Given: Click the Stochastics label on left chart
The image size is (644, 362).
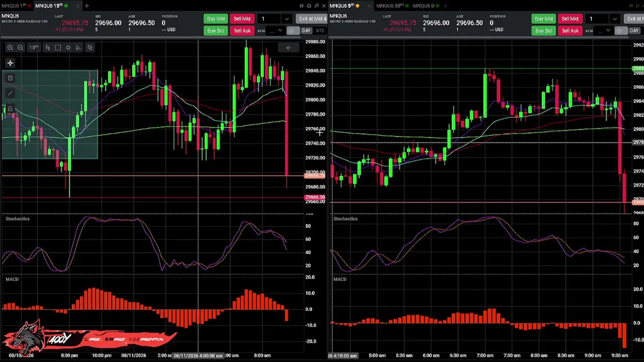Looking at the screenshot, I should pos(18,219).
